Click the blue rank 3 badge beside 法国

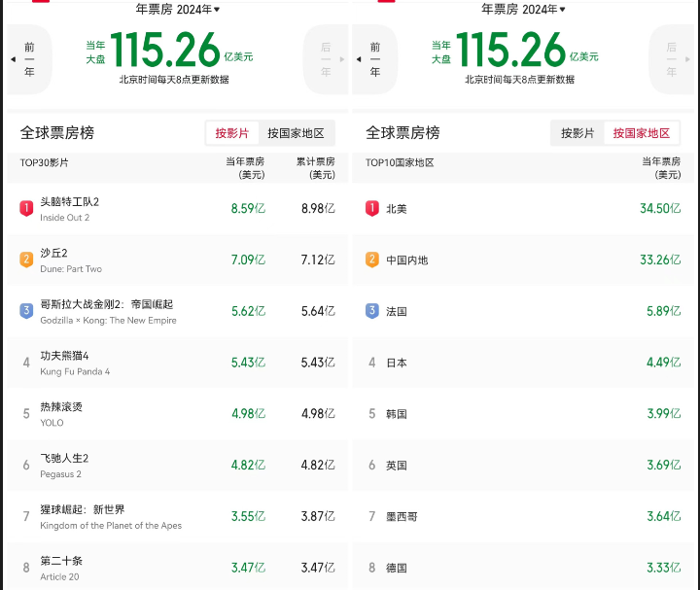(371, 311)
